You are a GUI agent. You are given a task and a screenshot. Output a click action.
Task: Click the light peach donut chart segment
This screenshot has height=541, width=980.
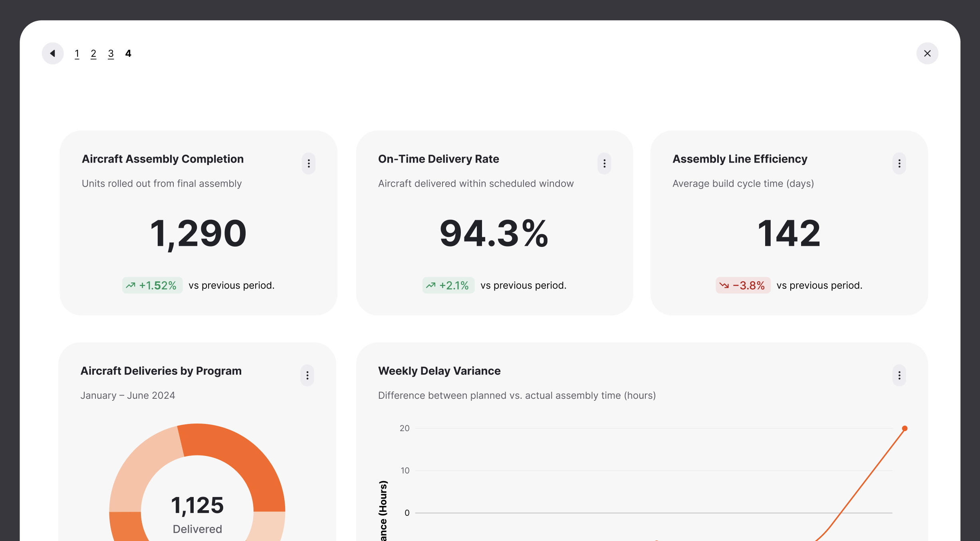[140, 467]
